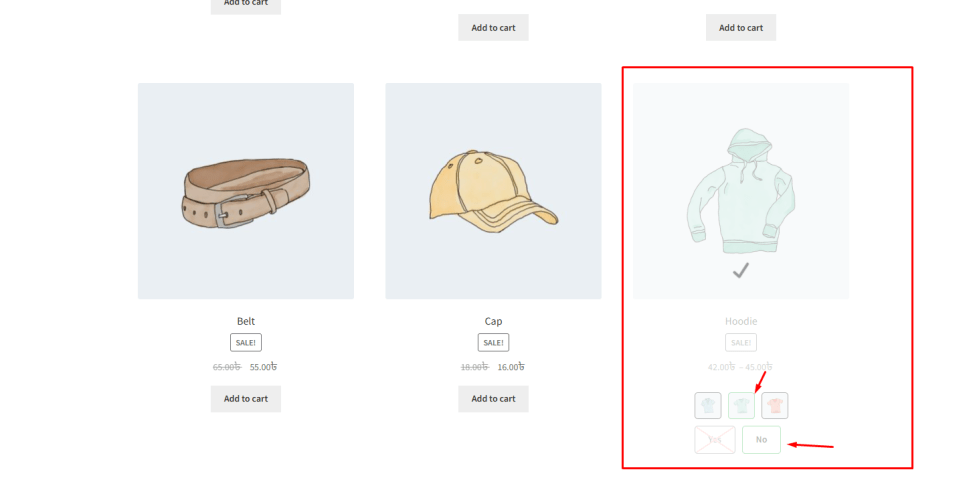Select the red hoodie image swatch
This screenshot has height=486, width=979.
(775, 405)
